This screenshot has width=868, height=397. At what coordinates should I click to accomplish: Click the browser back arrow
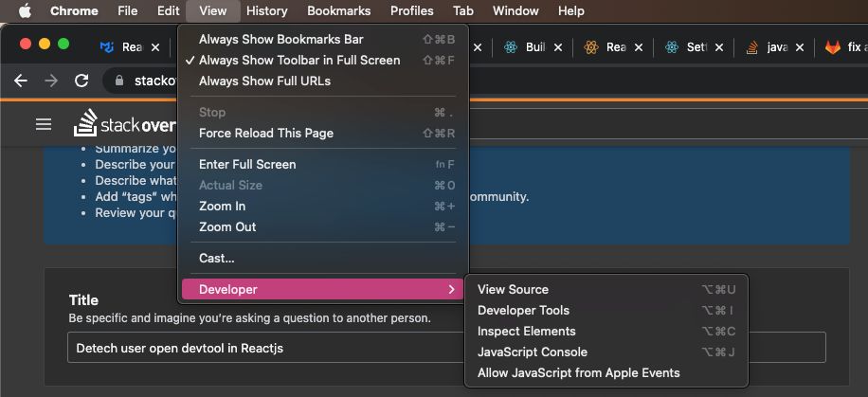click(21, 81)
